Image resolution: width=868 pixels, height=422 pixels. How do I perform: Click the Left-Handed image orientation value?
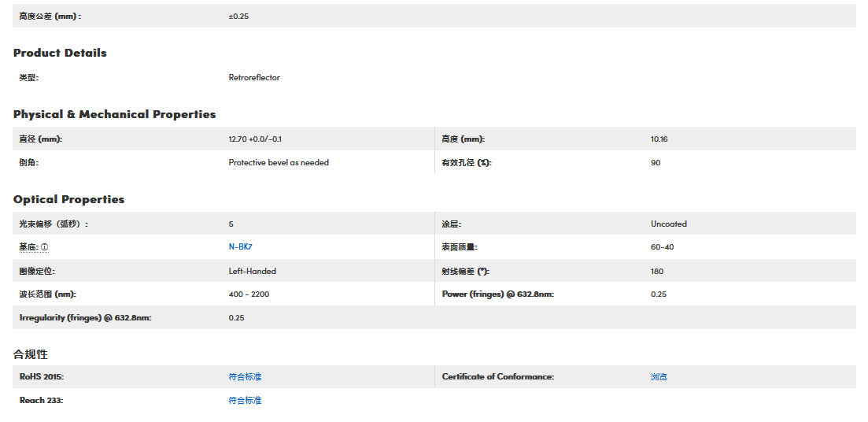point(252,272)
